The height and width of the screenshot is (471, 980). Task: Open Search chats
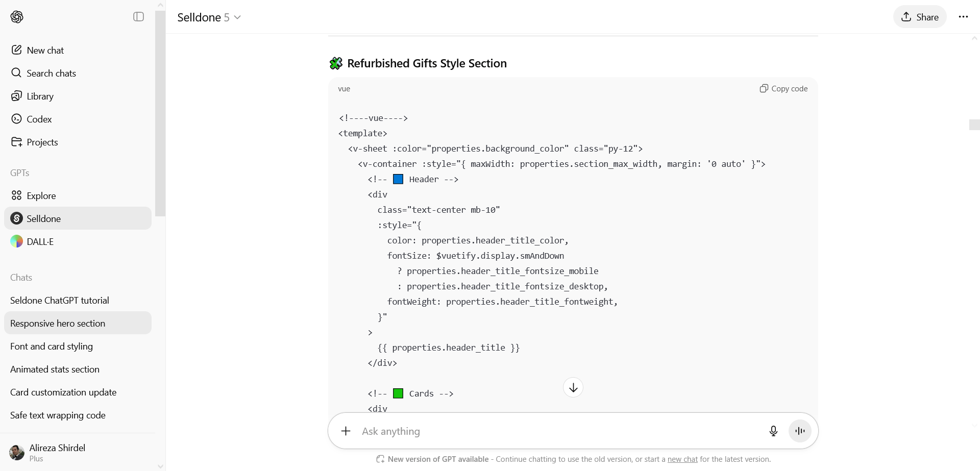[x=78, y=73]
